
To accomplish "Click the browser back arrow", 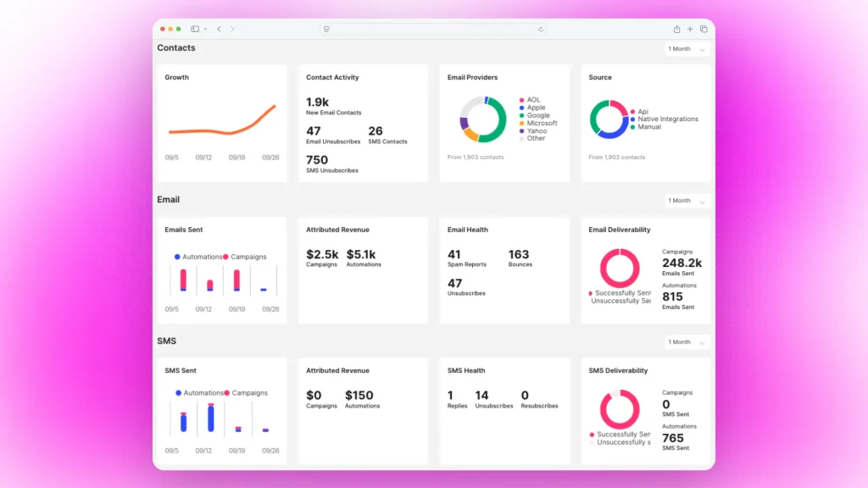I will (x=220, y=28).
